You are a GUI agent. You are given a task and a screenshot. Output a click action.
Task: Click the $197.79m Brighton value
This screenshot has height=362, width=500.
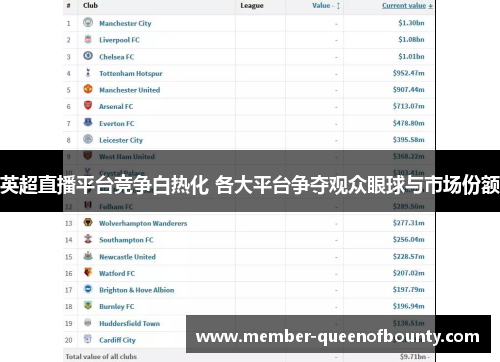(409, 289)
